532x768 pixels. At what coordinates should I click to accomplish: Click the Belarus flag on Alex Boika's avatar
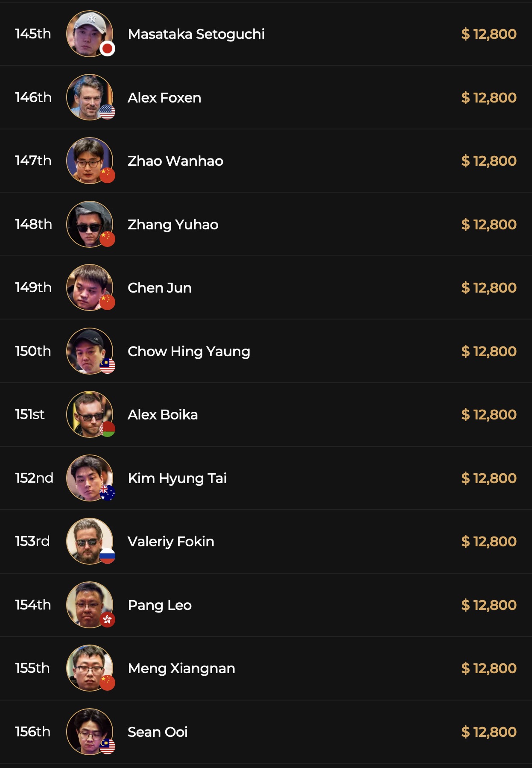pyautogui.click(x=108, y=429)
